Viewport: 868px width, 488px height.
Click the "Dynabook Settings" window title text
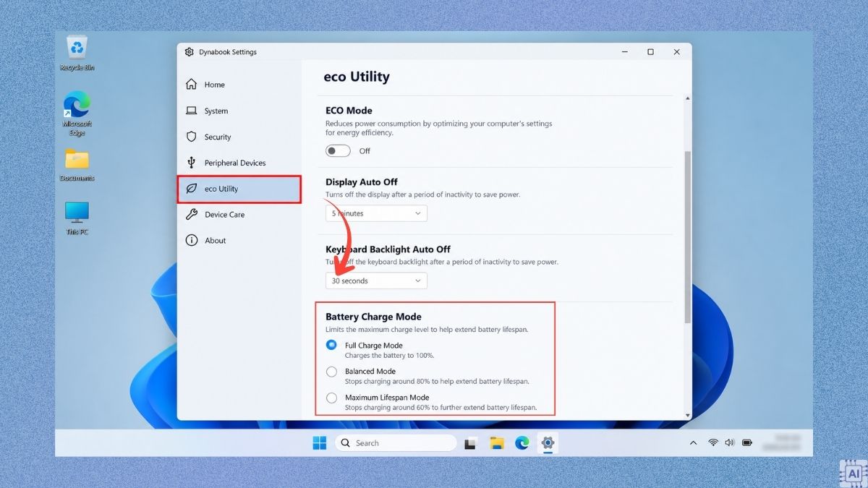click(x=229, y=52)
